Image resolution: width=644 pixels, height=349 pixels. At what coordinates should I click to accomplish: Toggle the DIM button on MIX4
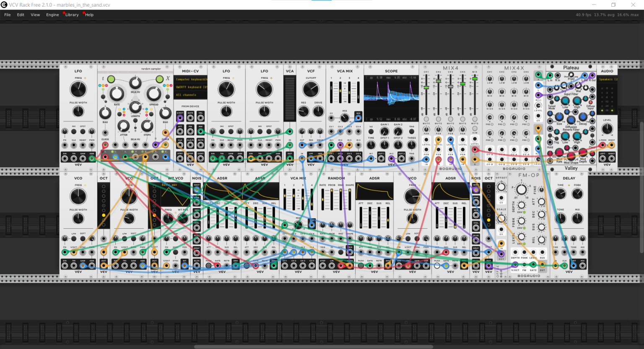coord(475,129)
